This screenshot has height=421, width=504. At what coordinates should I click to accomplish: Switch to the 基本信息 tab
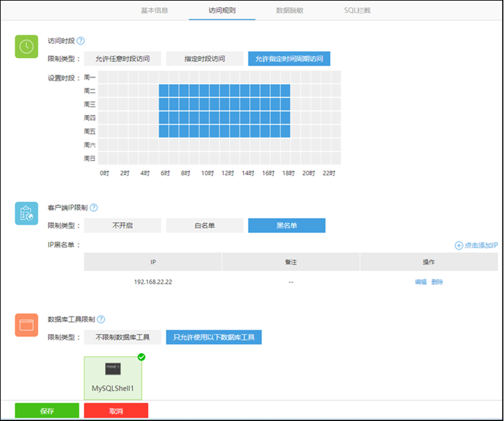point(154,11)
